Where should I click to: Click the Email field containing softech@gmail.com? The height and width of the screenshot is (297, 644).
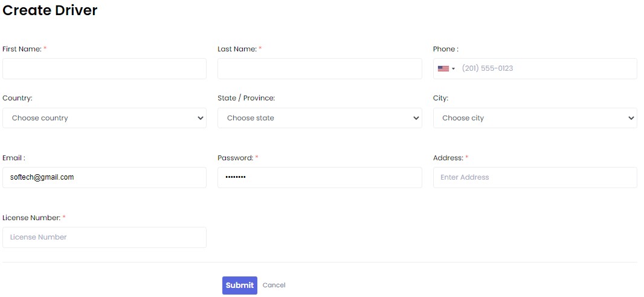[x=105, y=177]
